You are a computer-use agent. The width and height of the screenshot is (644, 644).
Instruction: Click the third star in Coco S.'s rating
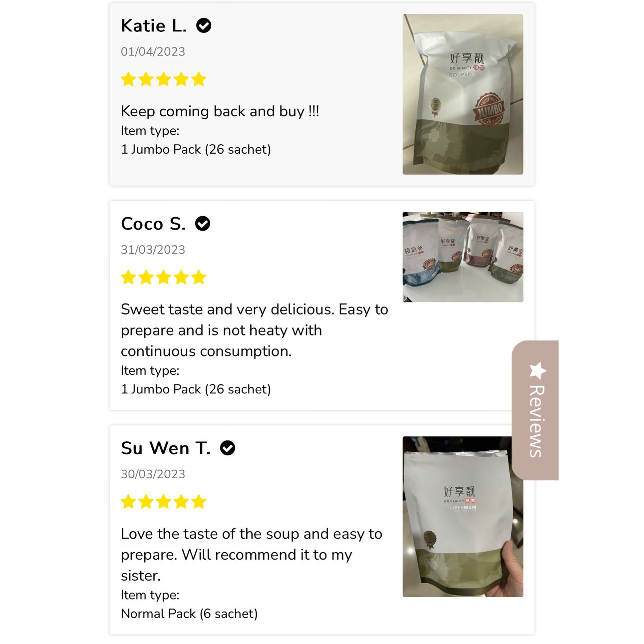pyautogui.click(x=164, y=278)
